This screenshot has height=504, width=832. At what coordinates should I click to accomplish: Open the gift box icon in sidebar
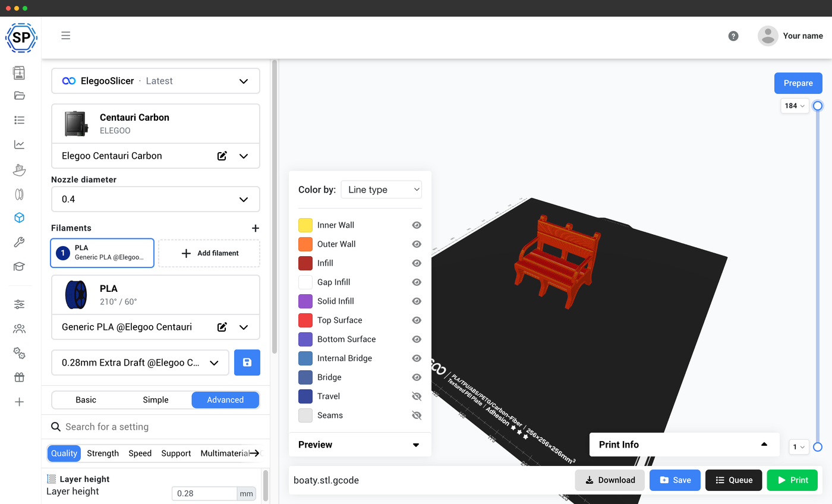[x=19, y=377]
